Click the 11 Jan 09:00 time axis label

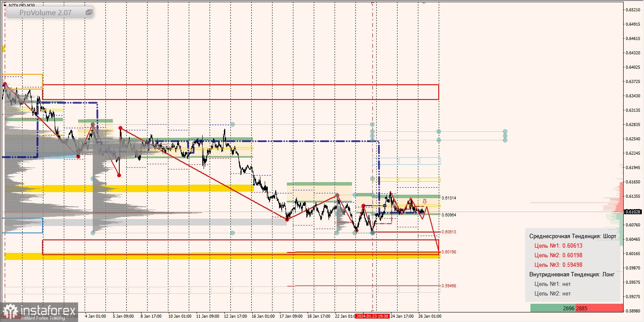[x=207, y=316]
